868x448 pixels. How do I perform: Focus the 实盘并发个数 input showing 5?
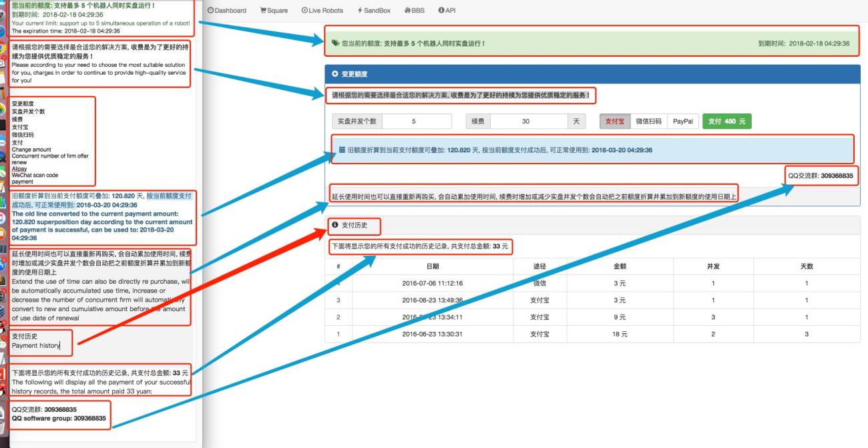(417, 122)
